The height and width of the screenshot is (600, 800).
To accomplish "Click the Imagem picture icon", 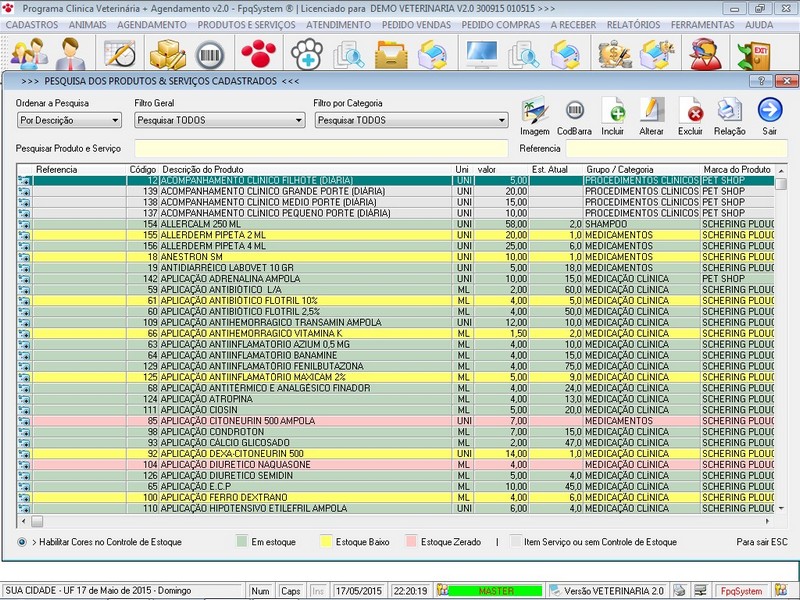I will (534, 111).
